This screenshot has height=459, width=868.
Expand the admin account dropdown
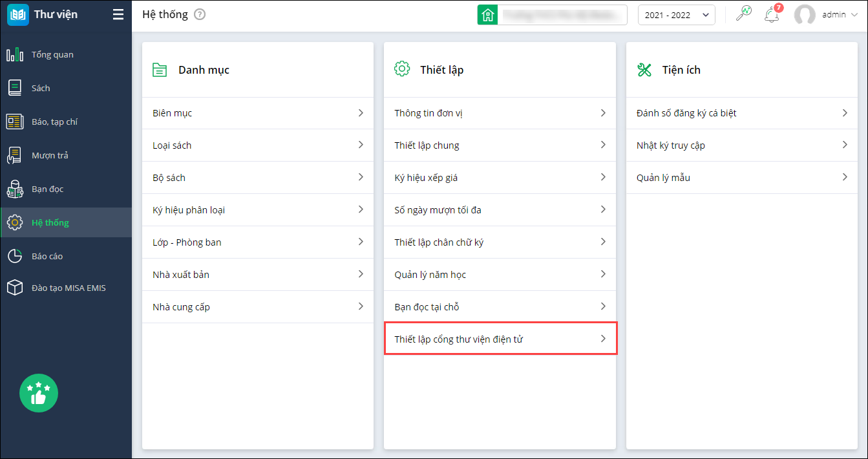pos(833,15)
